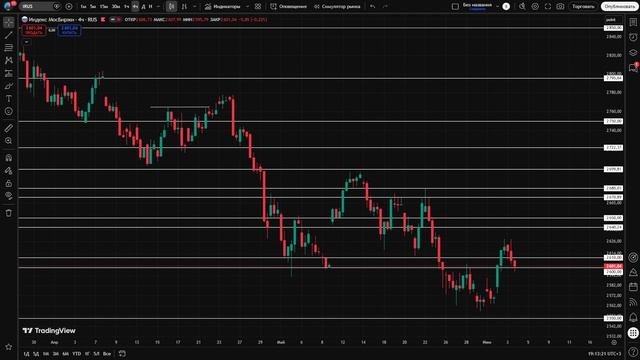
Task: Open timezone clock 19:13:21 UTC+3
Action: pyautogui.click(x=604, y=353)
